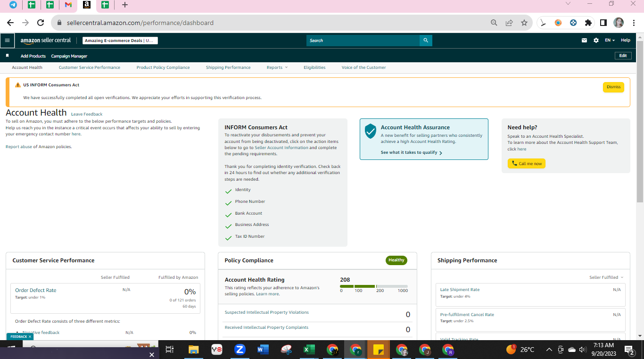Click the Leave Feedback link
644x359 pixels.
[87, 114]
